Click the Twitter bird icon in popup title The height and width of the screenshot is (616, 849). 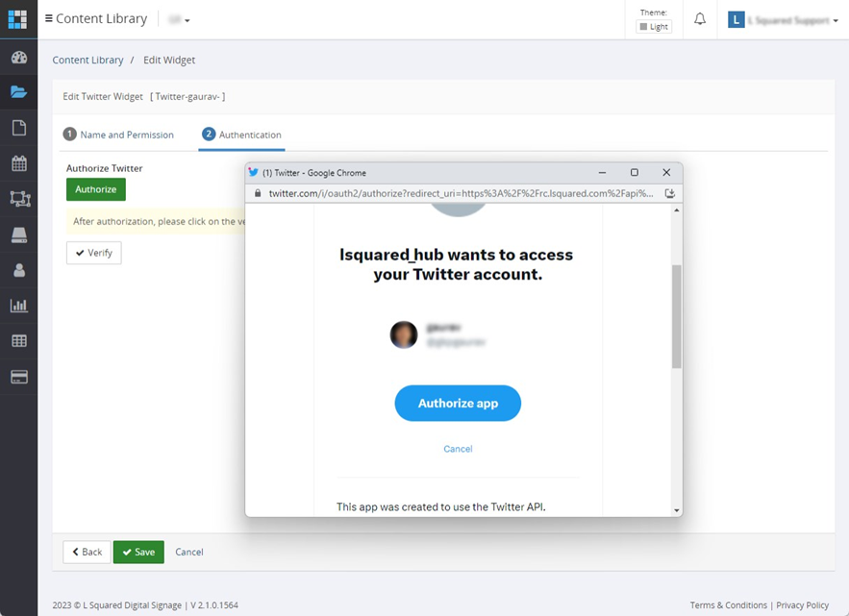click(253, 173)
